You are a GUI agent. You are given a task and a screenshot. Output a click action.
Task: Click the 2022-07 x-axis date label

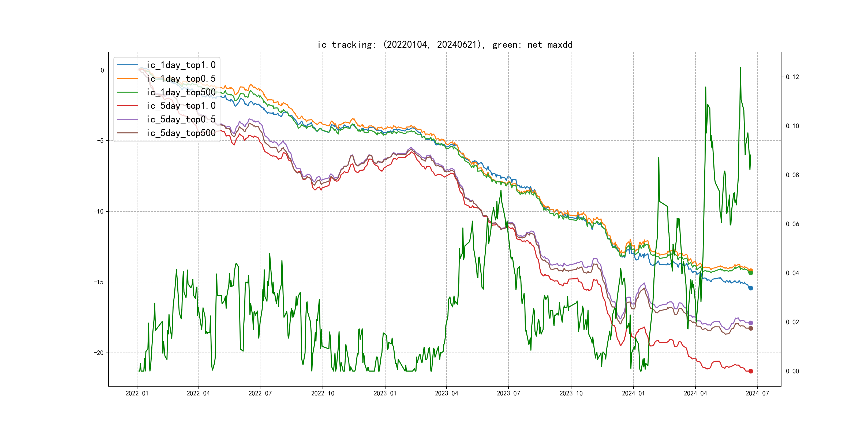tap(260, 393)
